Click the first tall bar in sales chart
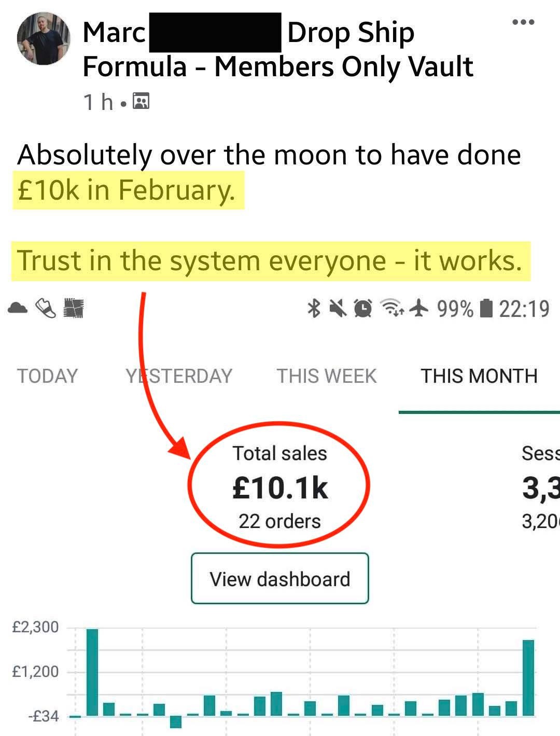 coord(92,672)
